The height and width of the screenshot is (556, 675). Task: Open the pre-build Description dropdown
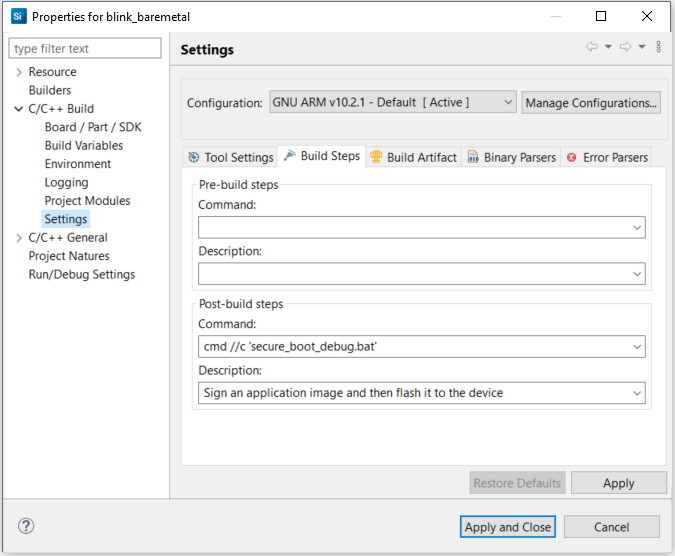(637, 273)
